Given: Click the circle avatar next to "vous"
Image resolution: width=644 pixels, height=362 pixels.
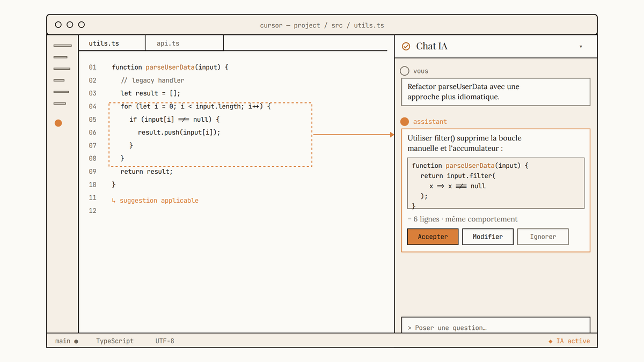Looking at the screenshot, I should pos(405,71).
